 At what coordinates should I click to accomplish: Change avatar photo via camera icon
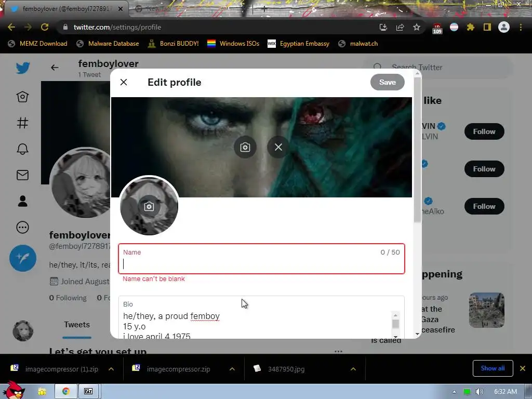tap(149, 206)
